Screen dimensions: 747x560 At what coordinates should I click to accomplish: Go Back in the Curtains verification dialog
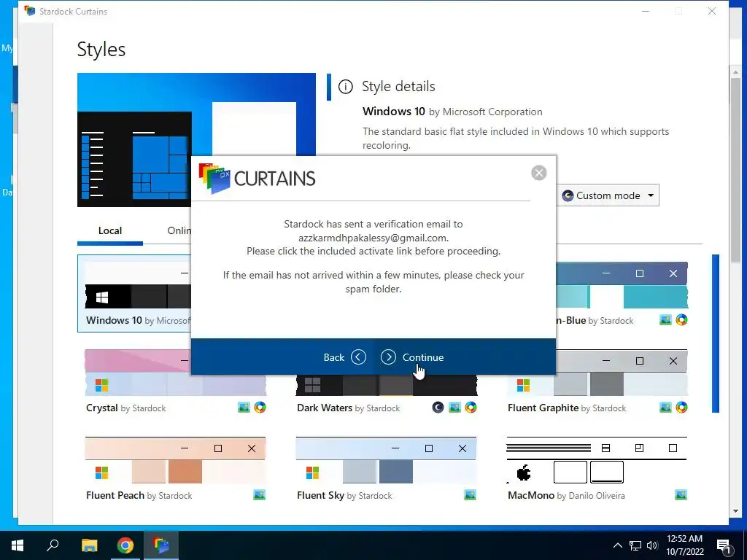pos(344,357)
